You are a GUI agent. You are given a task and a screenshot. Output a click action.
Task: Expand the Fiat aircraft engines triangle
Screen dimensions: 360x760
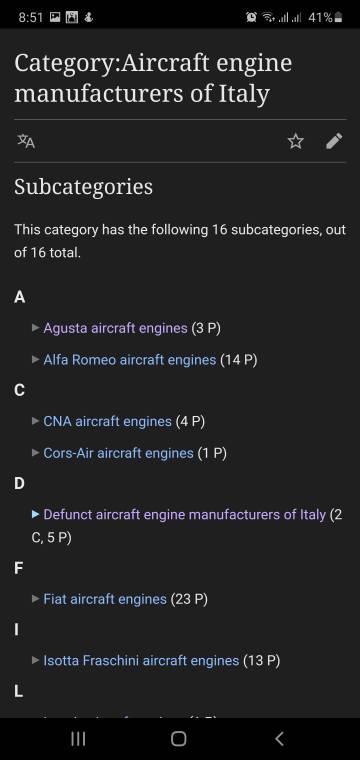tap(35, 599)
